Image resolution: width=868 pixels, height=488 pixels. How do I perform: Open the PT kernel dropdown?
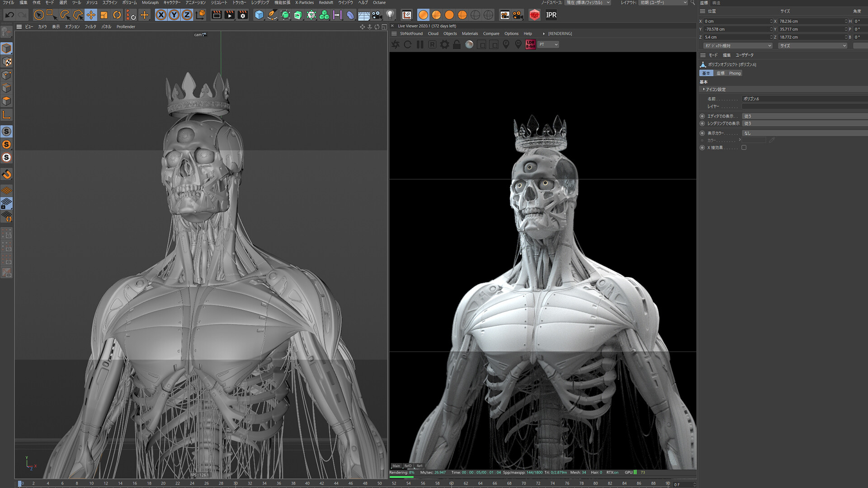click(x=548, y=44)
